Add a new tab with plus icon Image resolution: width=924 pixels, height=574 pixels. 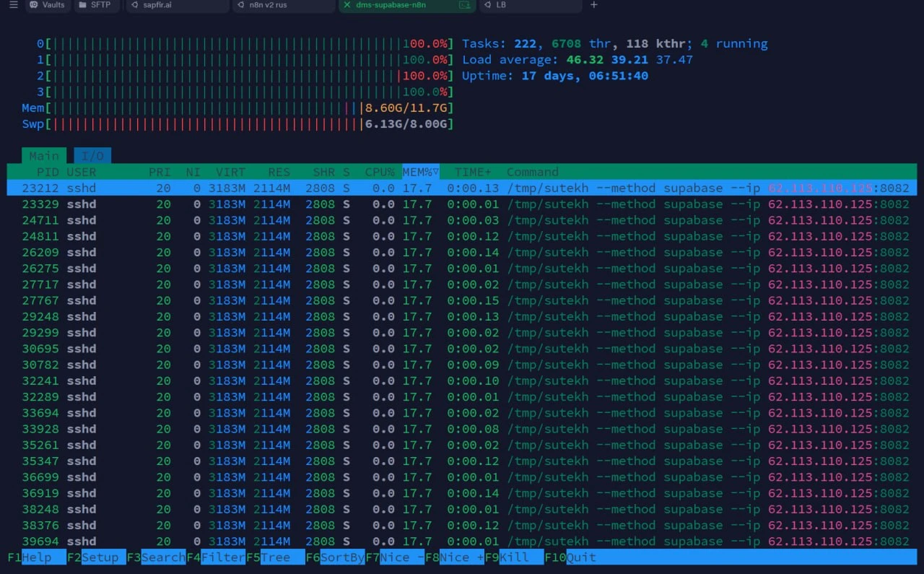coord(594,5)
